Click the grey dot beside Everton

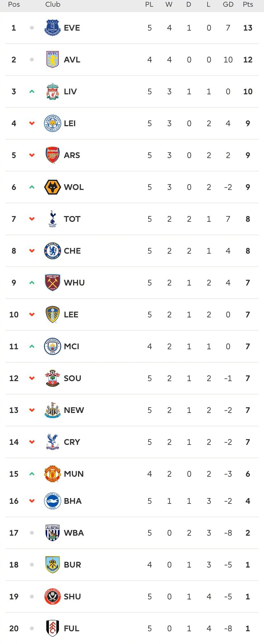pos(32,28)
